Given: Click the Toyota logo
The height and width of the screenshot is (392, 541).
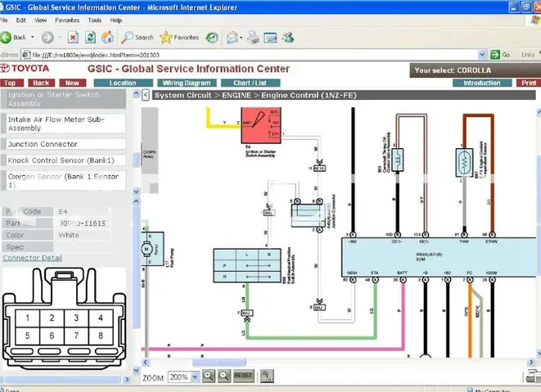Looking at the screenshot, I should tap(25, 68).
